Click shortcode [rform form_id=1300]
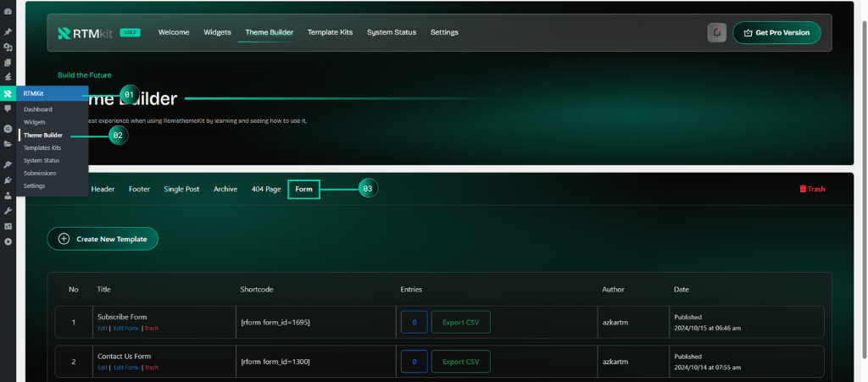This screenshot has width=868, height=382. point(275,362)
